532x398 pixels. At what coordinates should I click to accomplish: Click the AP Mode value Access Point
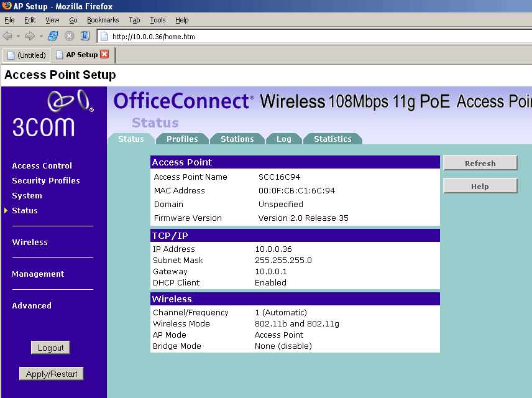pyautogui.click(x=279, y=335)
